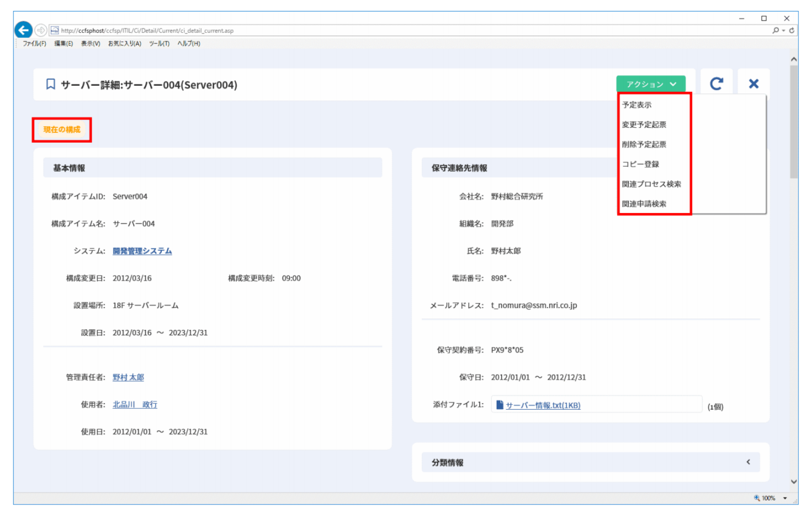Select 変更予定起票 from action menu

pos(644,124)
